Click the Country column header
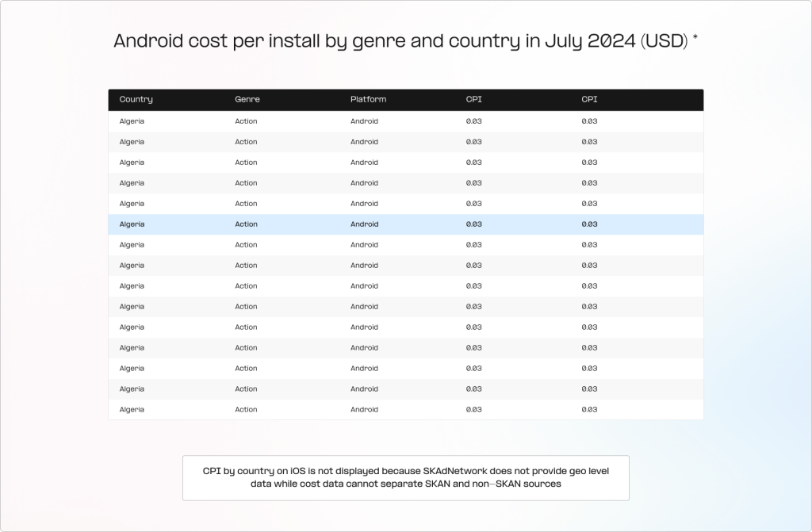 point(136,100)
